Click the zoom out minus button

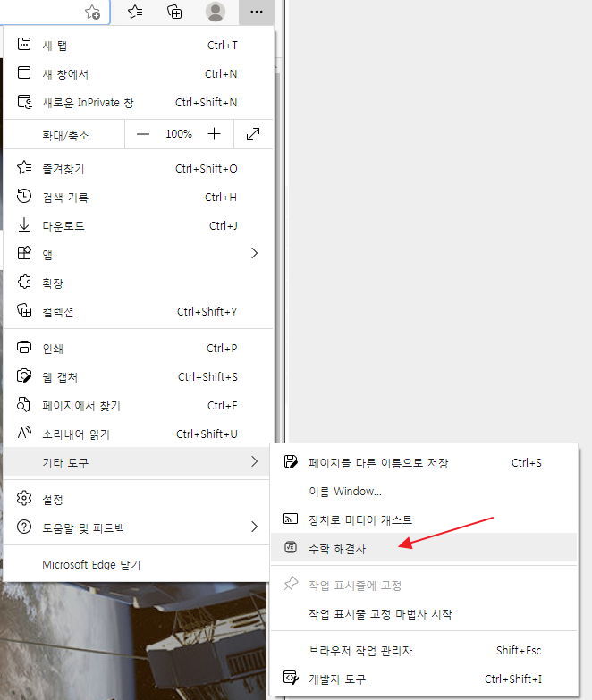tap(143, 134)
